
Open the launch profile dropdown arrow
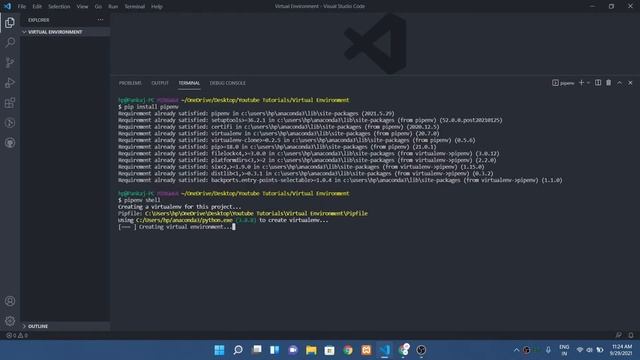pos(588,83)
